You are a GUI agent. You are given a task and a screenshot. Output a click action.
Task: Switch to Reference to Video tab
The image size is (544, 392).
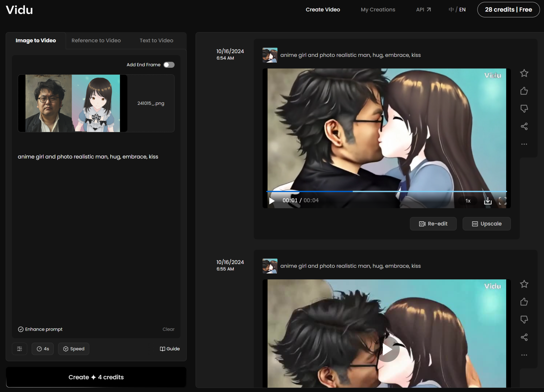(96, 40)
